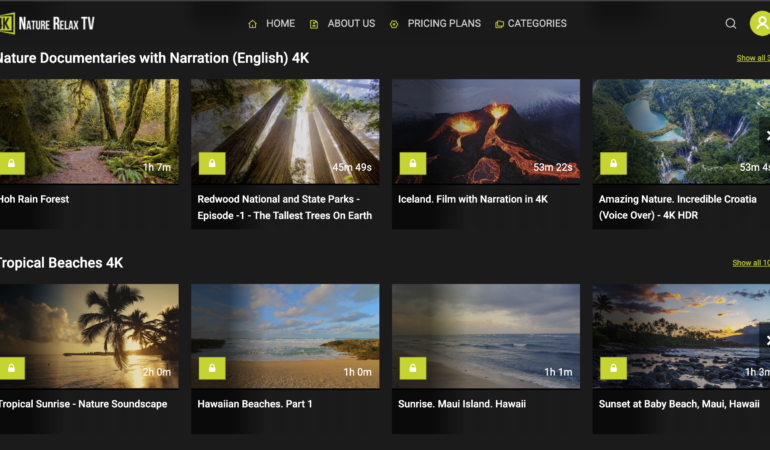The height and width of the screenshot is (450, 770).
Task: Click lock icon on Sunset at Baby Beach
Action: (613, 368)
